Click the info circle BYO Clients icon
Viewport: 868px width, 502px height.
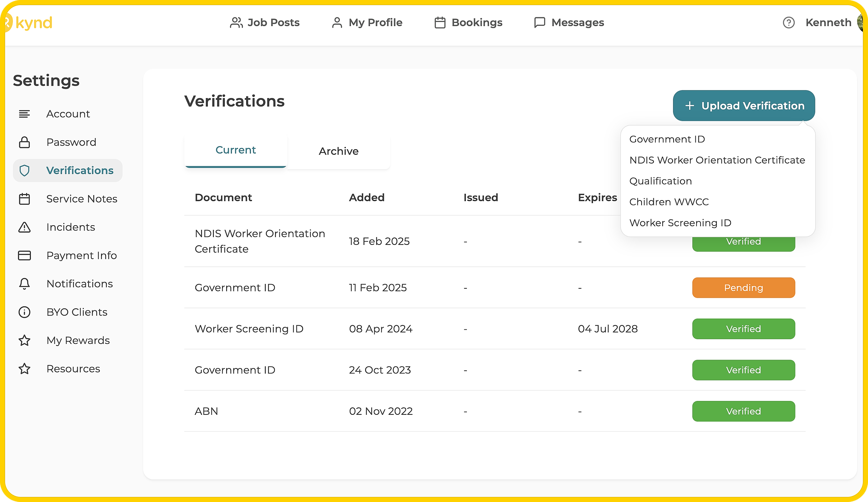(x=24, y=312)
